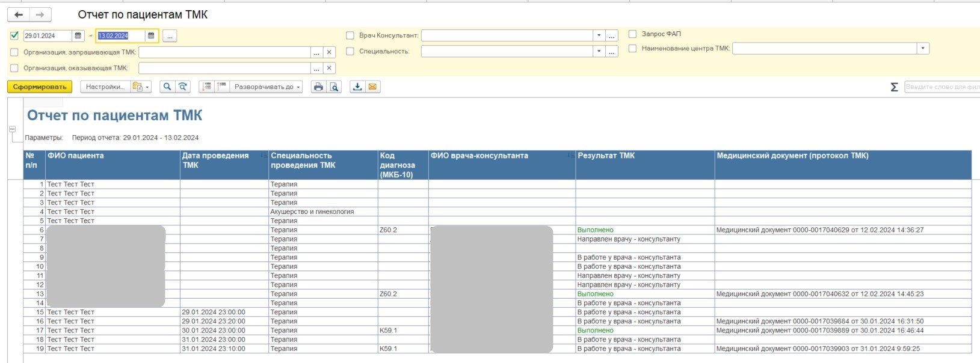Uncheck the report period checkbox
980x363 pixels.
[14, 36]
